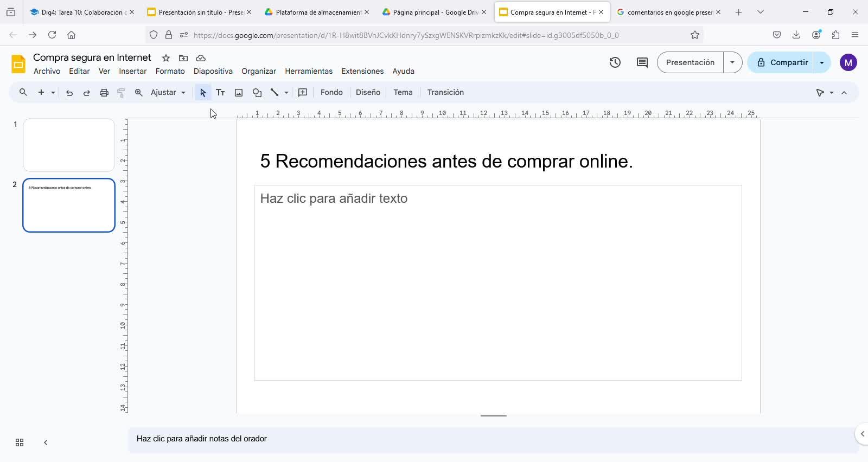This screenshot has height=462, width=868.
Task: Open the Diapositiva menu
Action: click(x=213, y=71)
